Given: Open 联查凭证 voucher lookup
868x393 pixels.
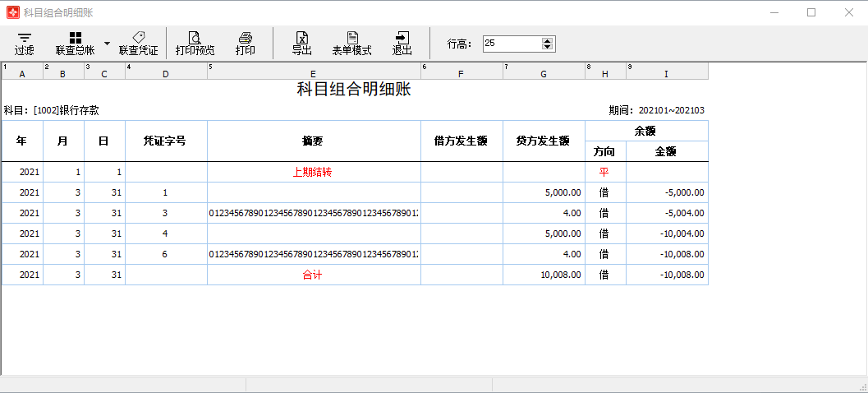Looking at the screenshot, I should coord(139,43).
